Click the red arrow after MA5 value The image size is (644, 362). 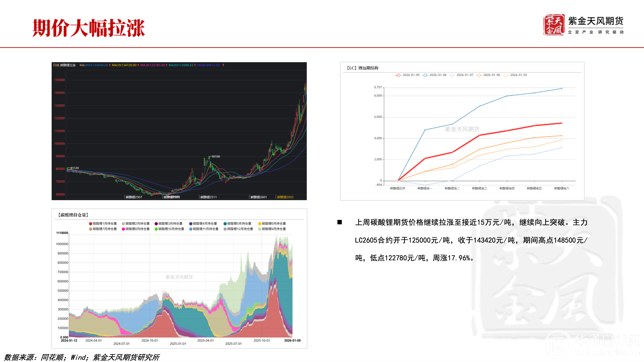pyautogui.click(x=110, y=65)
